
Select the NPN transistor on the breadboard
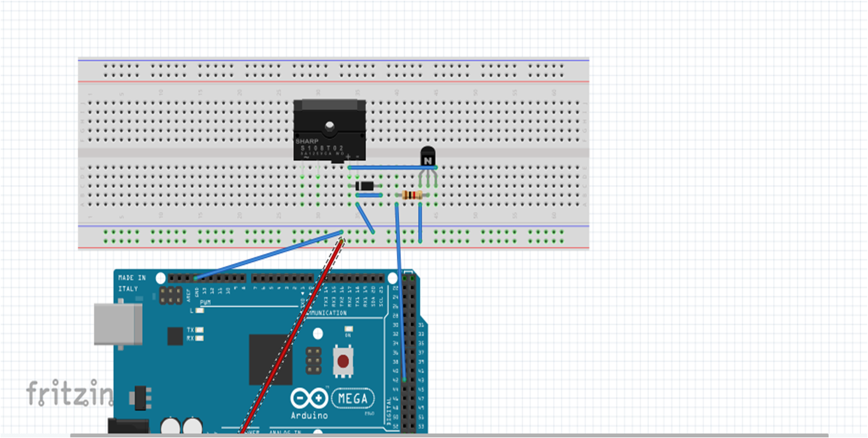coord(427,157)
